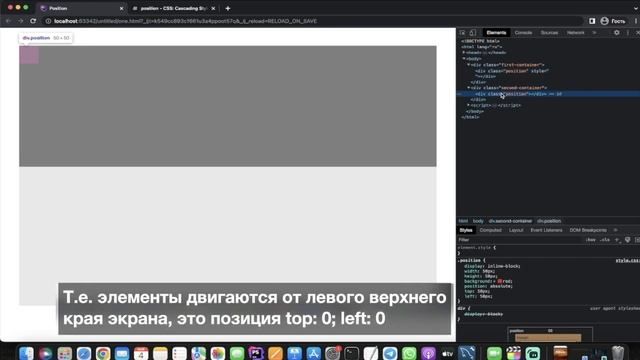Activate the Position browser tab
Viewport: 640px width, 360px height.
point(81,8)
